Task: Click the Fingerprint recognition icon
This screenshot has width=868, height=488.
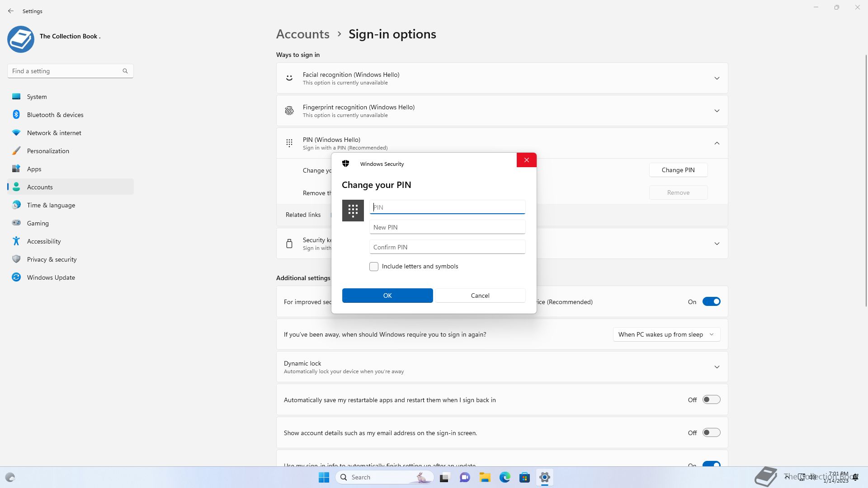Action: (x=289, y=111)
